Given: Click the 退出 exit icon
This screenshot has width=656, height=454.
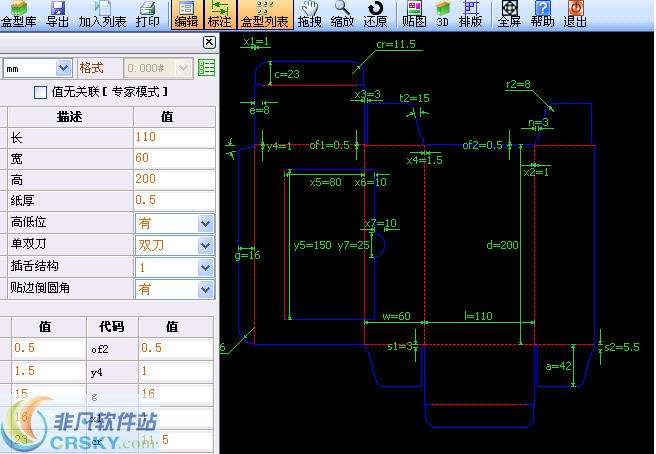Looking at the screenshot, I should tap(575, 15).
